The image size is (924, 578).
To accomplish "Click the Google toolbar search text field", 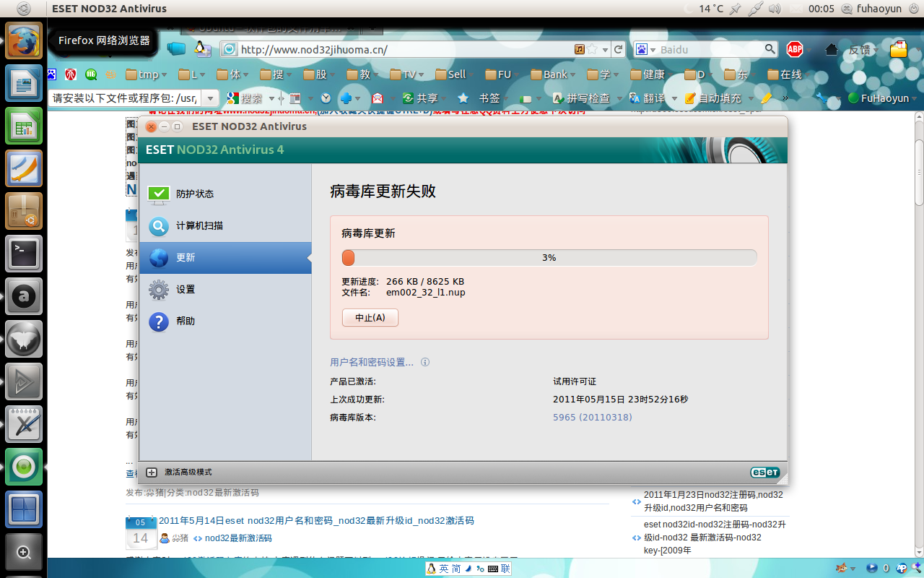I will tap(124, 98).
